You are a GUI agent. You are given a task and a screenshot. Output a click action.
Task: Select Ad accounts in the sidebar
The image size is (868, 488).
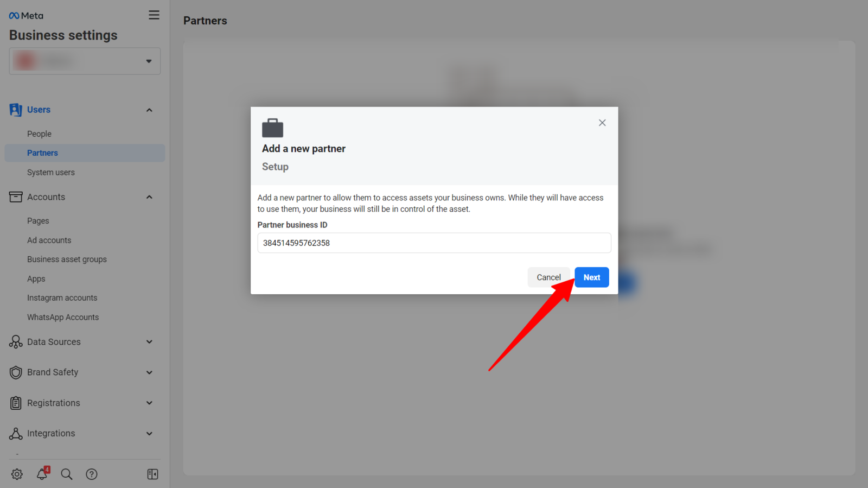(49, 240)
